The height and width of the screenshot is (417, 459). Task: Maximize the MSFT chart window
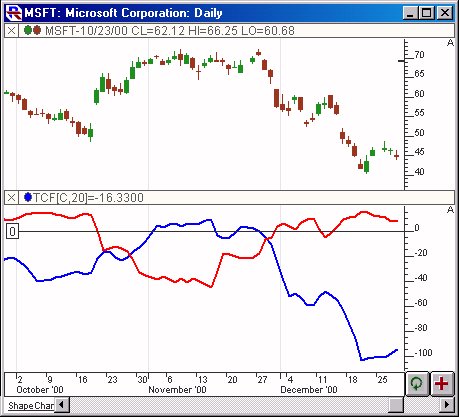[426, 13]
